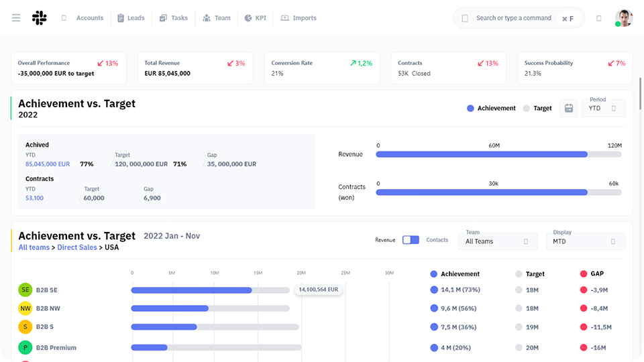Toggle Revenue / Contacts switch

pyautogui.click(x=411, y=240)
